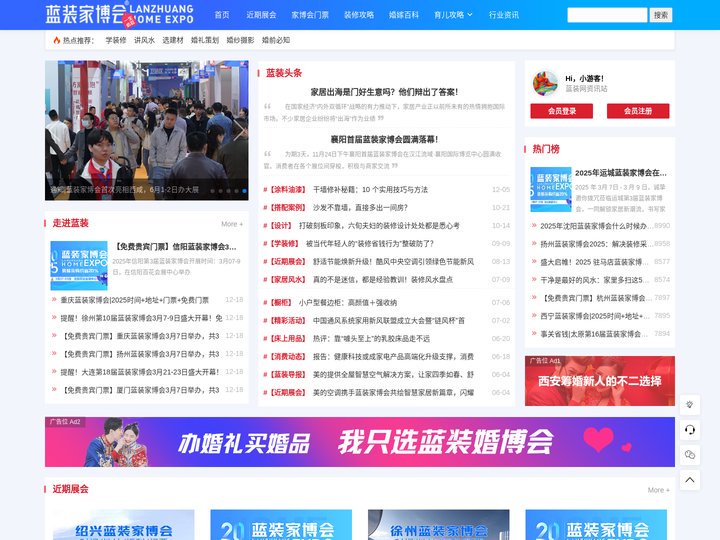This screenshot has width=720, height=540.
Task: Open 提醒!徐州第10届蓝装家博会 list item
Action: pos(141,318)
